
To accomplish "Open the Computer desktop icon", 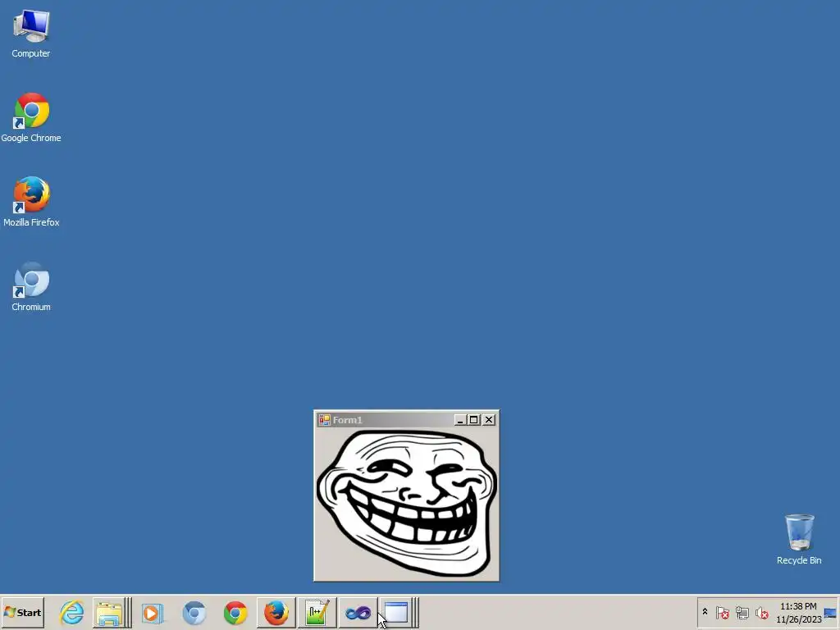I will click(31, 33).
